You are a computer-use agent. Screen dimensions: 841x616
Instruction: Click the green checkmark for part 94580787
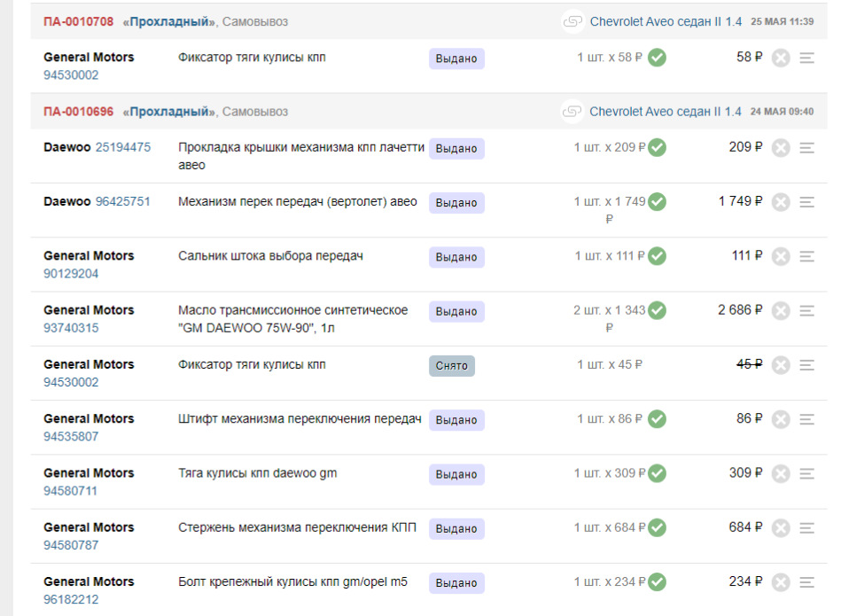point(657,527)
